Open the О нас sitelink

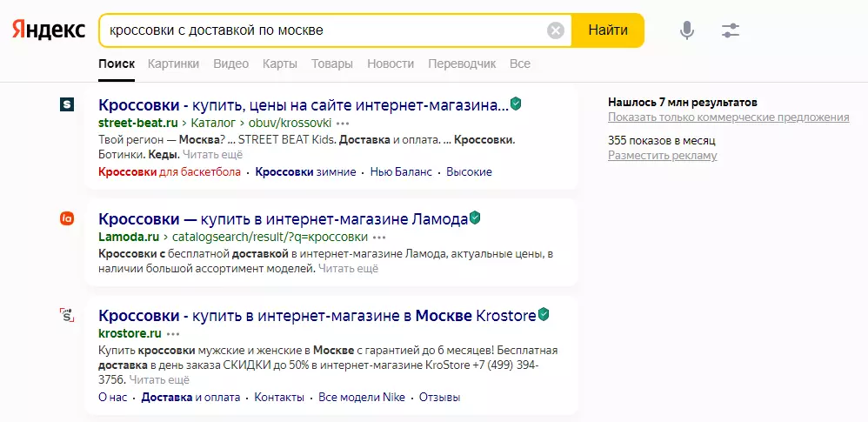pos(113,397)
